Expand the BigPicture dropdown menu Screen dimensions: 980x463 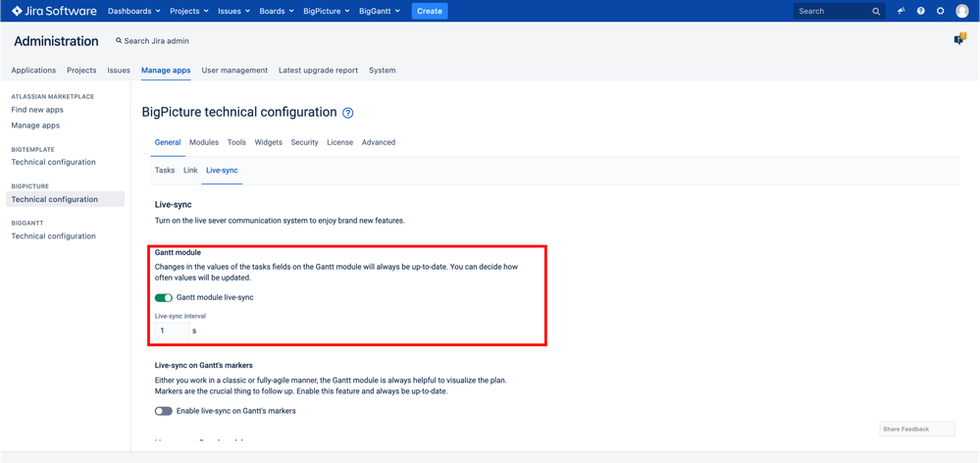click(x=327, y=11)
